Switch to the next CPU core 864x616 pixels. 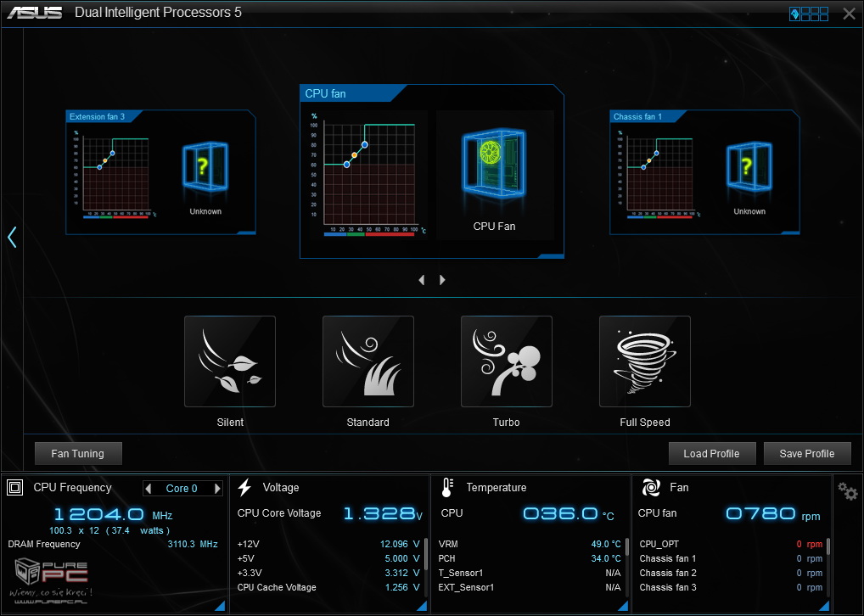pos(217,488)
